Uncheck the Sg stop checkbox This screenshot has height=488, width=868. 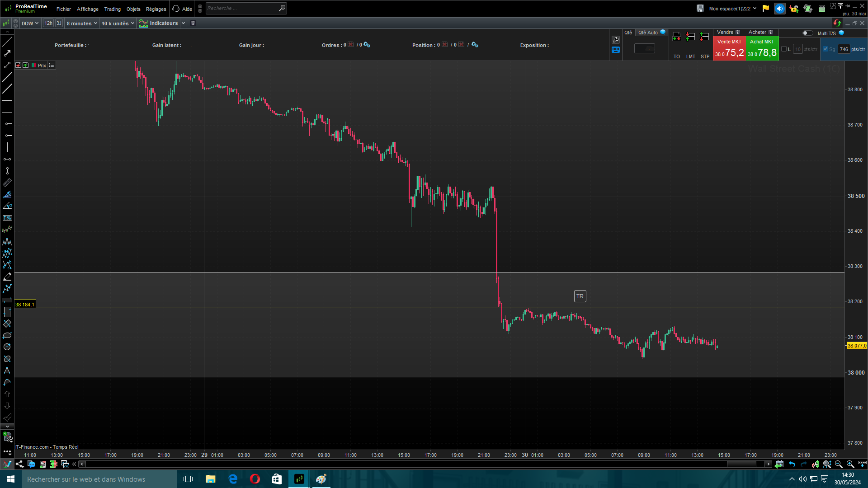pyautogui.click(x=826, y=49)
